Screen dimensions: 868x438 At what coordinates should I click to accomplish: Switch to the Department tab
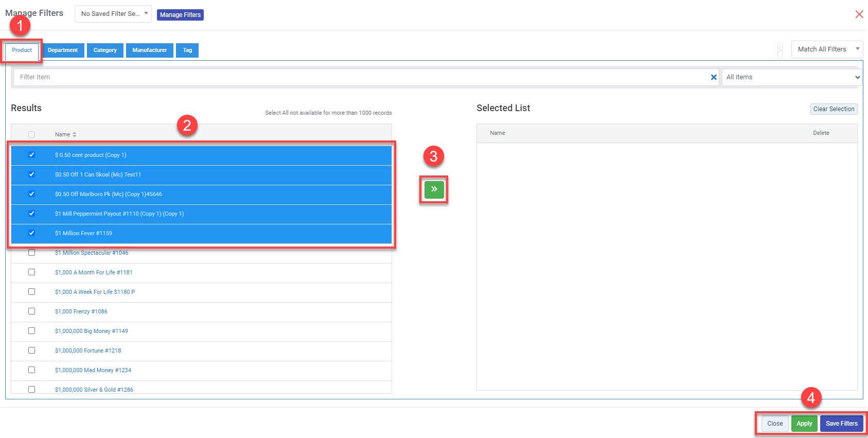[x=63, y=50]
